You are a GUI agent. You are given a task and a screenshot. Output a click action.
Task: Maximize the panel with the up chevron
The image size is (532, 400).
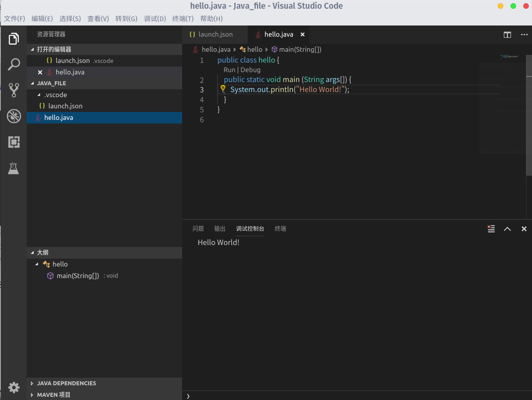tap(507, 229)
